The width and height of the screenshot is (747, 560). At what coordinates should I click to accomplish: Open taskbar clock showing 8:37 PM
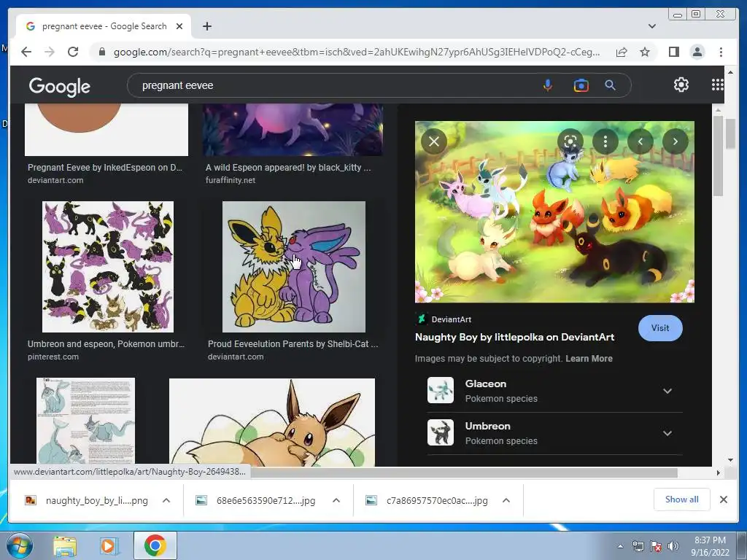tap(710, 546)
